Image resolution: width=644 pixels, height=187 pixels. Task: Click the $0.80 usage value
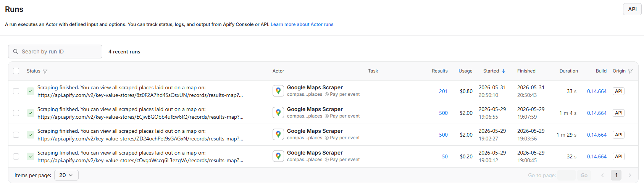[466, 91]
